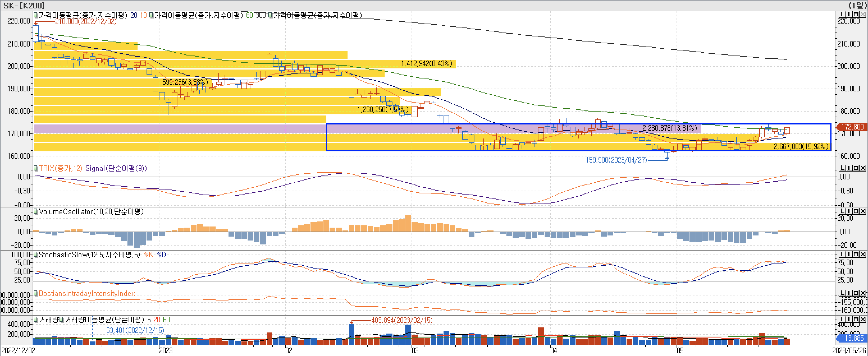Toggle the BostiansIntradayIntensityIndex legend box
The height and width of the screenshot is (356, 868).
point(36,293)
